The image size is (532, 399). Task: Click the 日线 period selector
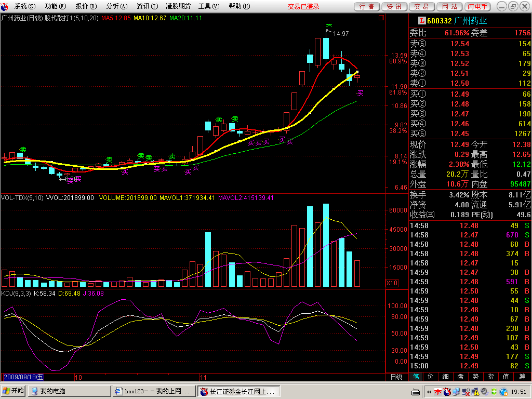pos(396,377)
